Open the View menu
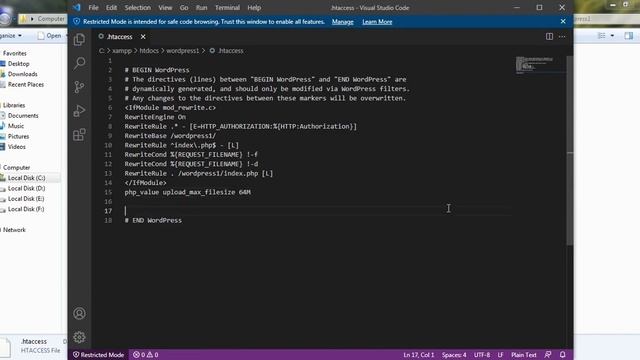The height and width of the screenshot is (360, 640). pyautogui.click(x=165, y=7)
